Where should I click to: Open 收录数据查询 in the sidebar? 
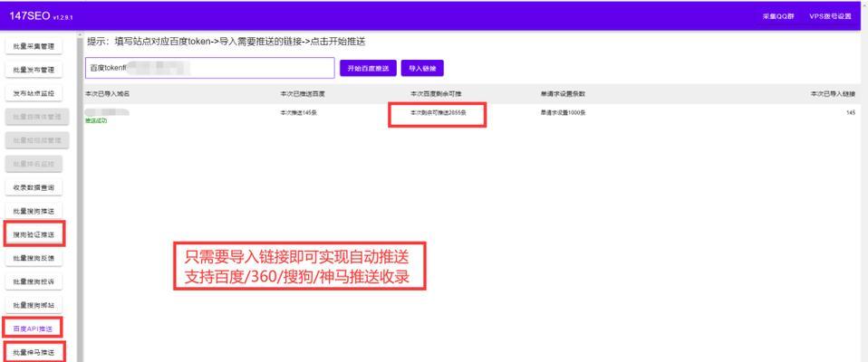tap(34, 187)
